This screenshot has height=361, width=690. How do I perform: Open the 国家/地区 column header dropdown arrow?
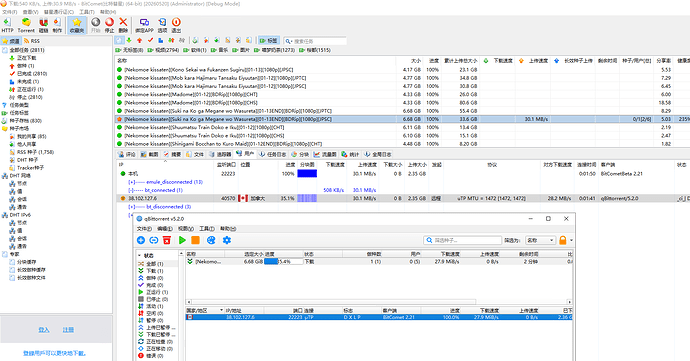221,310
